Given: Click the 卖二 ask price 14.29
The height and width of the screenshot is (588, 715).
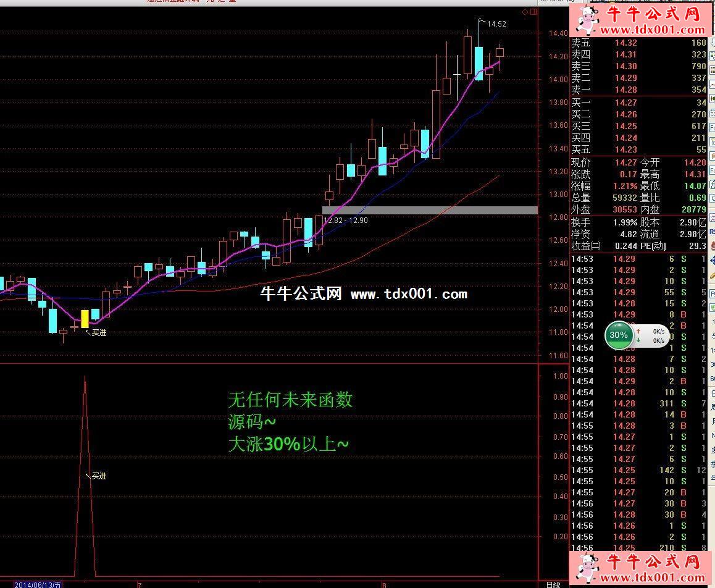Looking at the screenshot, I should click(625, 78).
